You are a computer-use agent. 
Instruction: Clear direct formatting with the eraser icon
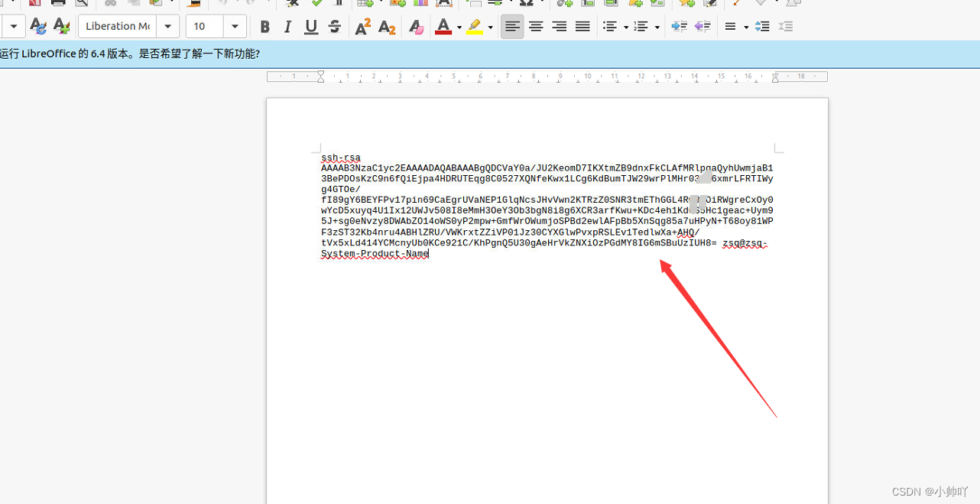[x=416, y=27]
